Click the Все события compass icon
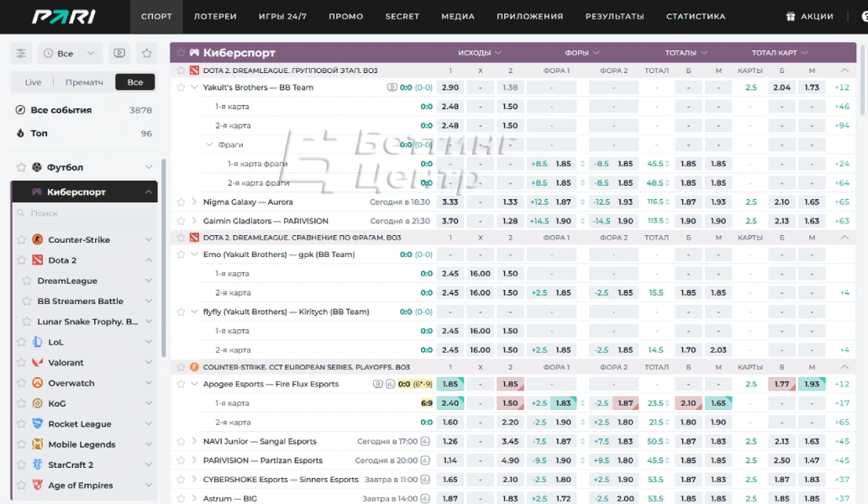Viewport: 868px width, 504px height. pyautogui.click(x=20, y=110)
